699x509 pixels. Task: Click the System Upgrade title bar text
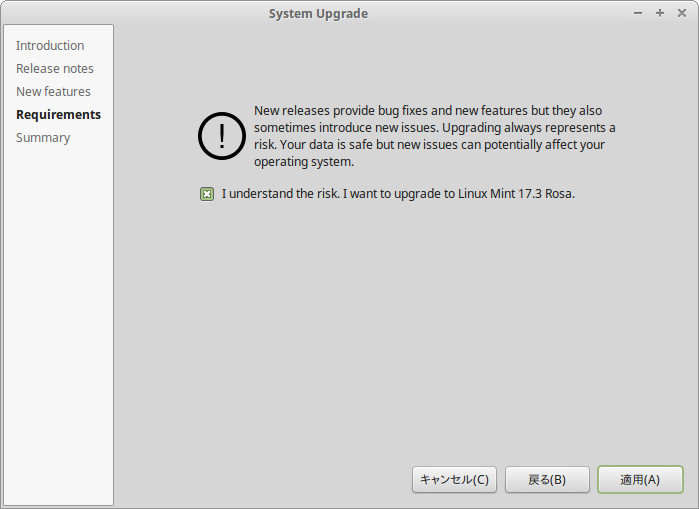click(318, 14)
